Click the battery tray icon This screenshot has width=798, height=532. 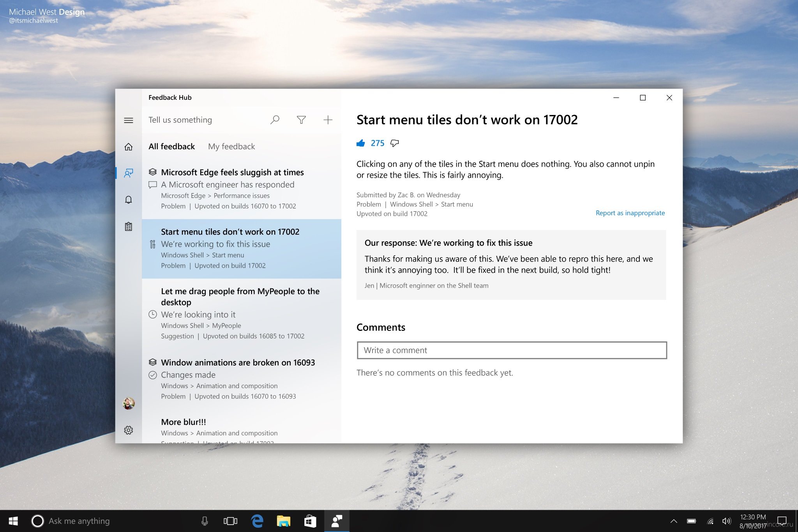[x=692, y=521]
